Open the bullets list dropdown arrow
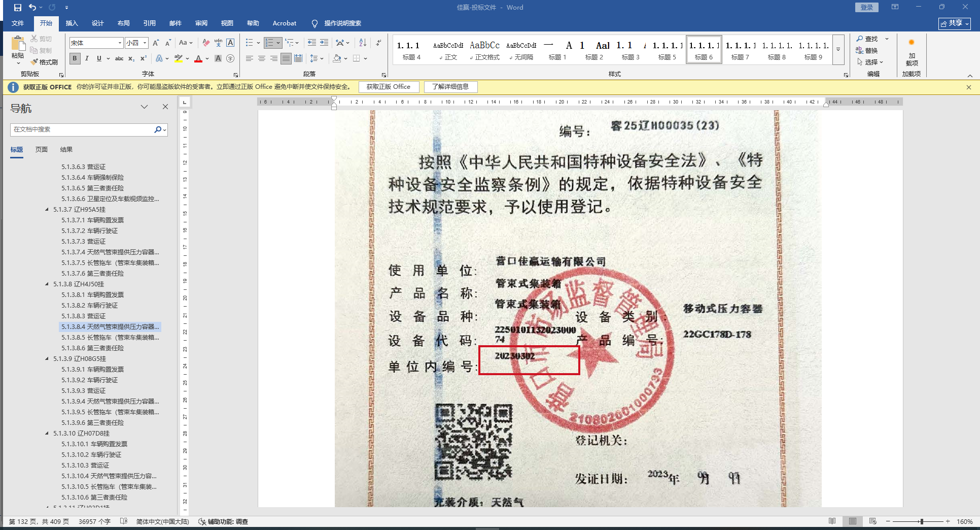Image resolution: width=980 pixels, height=530 pixels. click(258, 43)
